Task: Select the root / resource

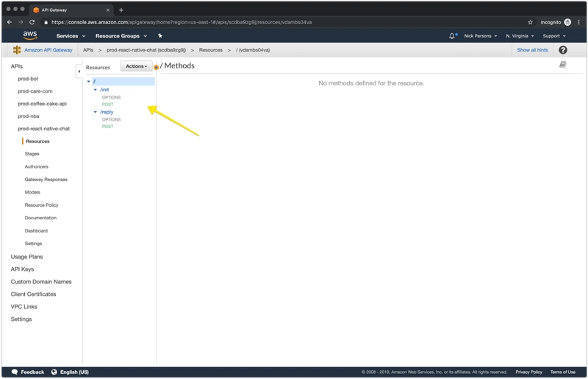Action: tap(123, 81)
